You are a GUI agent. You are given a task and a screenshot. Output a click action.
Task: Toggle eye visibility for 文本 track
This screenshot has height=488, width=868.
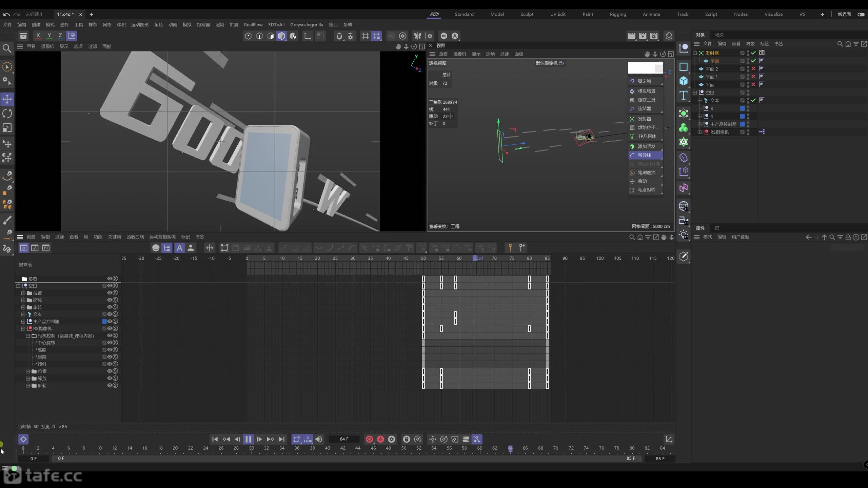point(110,314)
